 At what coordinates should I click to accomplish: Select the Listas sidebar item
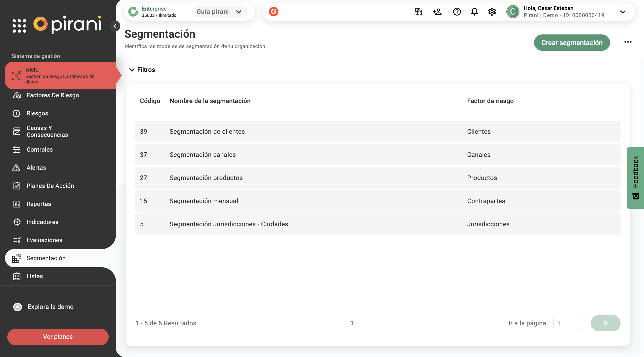35,276
